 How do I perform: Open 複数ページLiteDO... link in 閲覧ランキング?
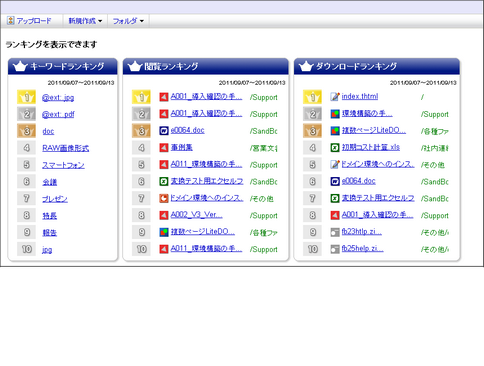click(203, 232)
